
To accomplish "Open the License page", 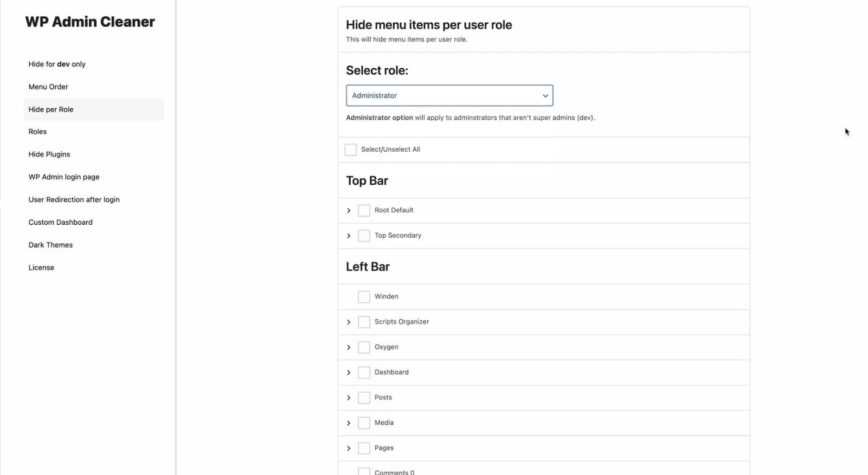I will 41,267.
